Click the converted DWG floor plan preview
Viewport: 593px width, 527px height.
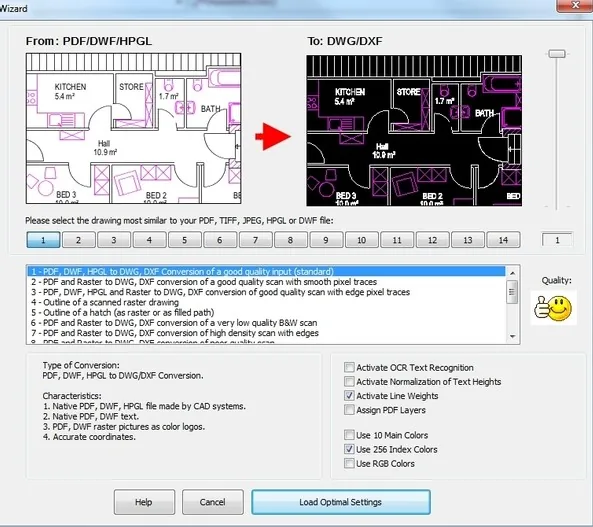pyautogui.click(x=414, y=131)
